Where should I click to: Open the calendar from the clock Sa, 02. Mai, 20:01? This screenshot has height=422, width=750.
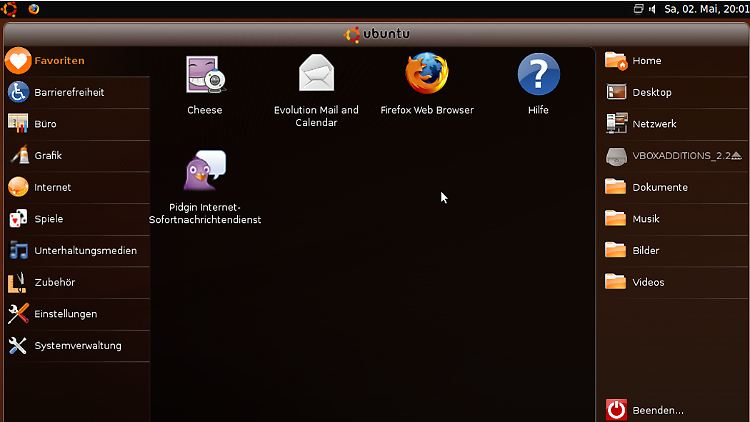(x=706, y=9)
